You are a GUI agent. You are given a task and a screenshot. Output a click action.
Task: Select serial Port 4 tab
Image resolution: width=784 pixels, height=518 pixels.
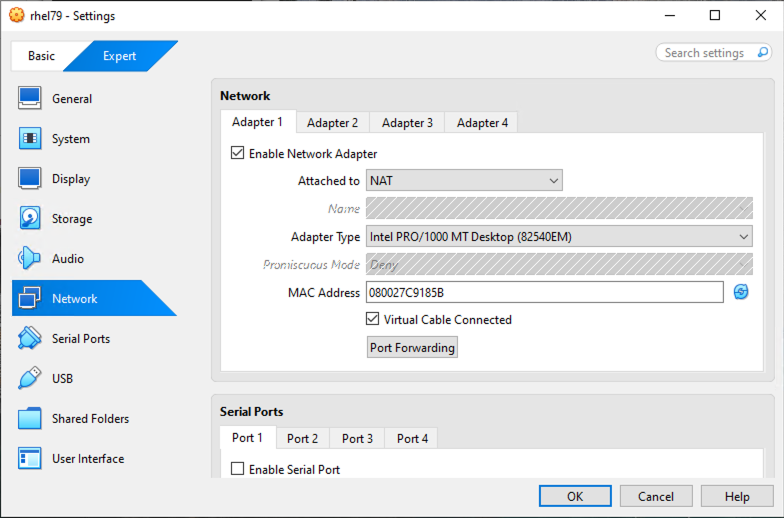[412, 438]
